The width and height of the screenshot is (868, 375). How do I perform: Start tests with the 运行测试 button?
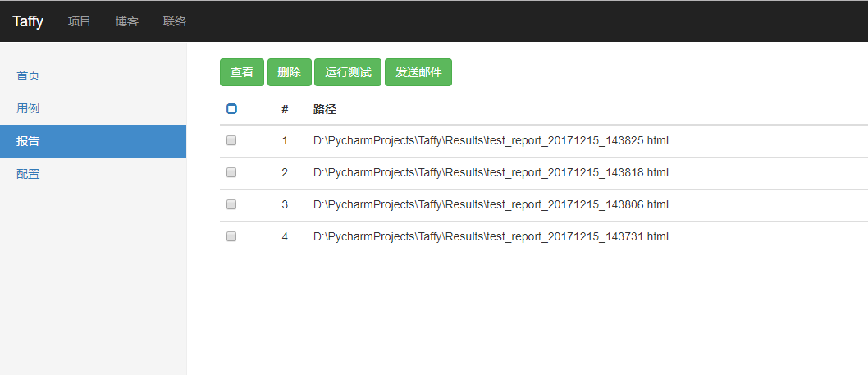point(348,72)
